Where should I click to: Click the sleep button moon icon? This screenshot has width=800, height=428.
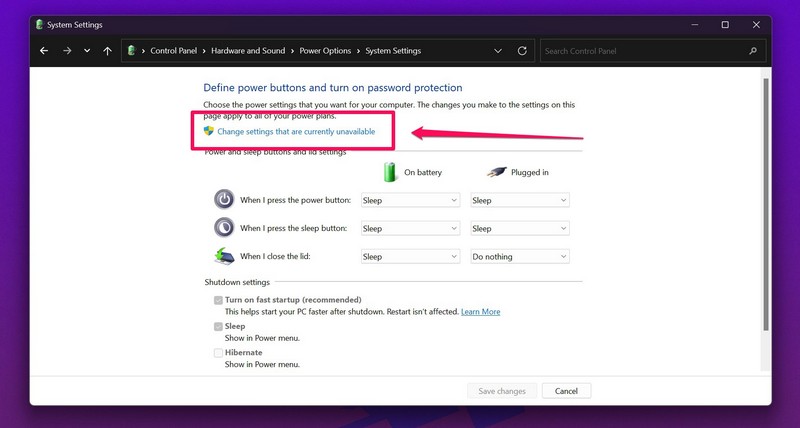tap(224, 228)
